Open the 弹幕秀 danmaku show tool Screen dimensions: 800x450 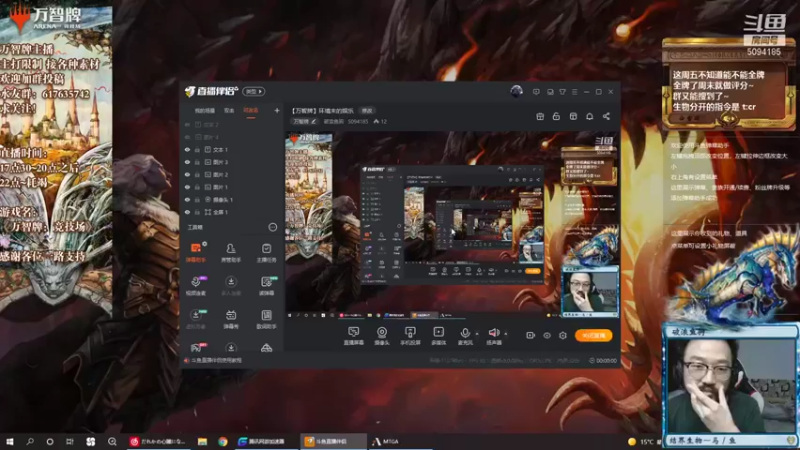click(231, 319)
